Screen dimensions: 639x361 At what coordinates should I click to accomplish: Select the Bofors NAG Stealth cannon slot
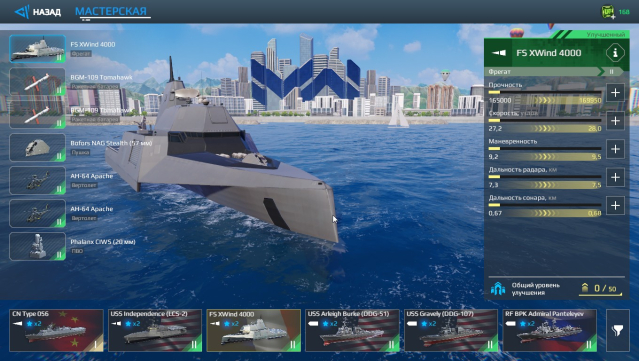click(x=37, y=147)
